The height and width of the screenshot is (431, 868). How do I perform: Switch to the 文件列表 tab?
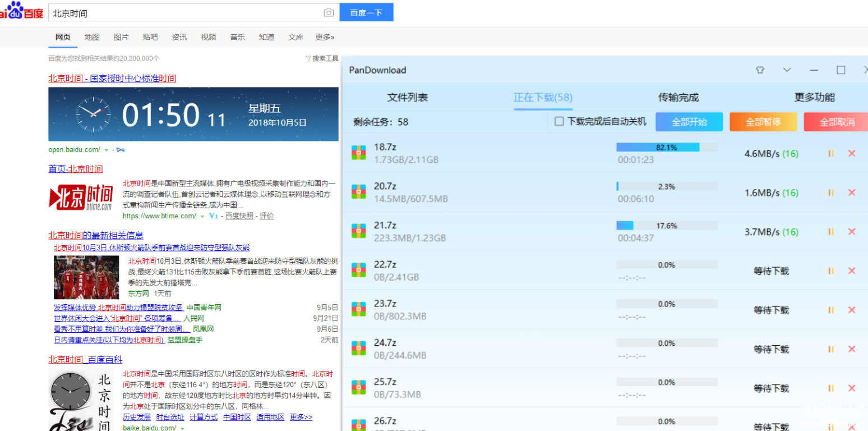[x=407, y=98]
